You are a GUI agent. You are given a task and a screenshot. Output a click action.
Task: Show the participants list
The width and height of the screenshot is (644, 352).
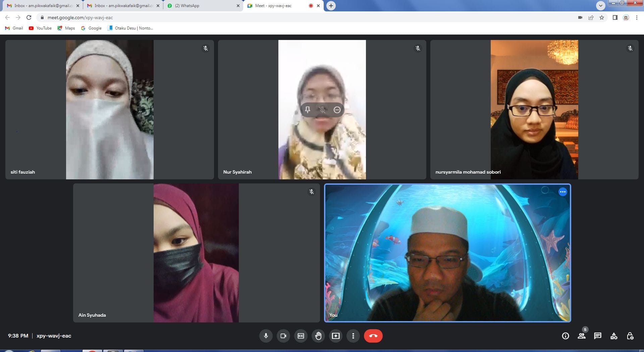pos(582,336)
